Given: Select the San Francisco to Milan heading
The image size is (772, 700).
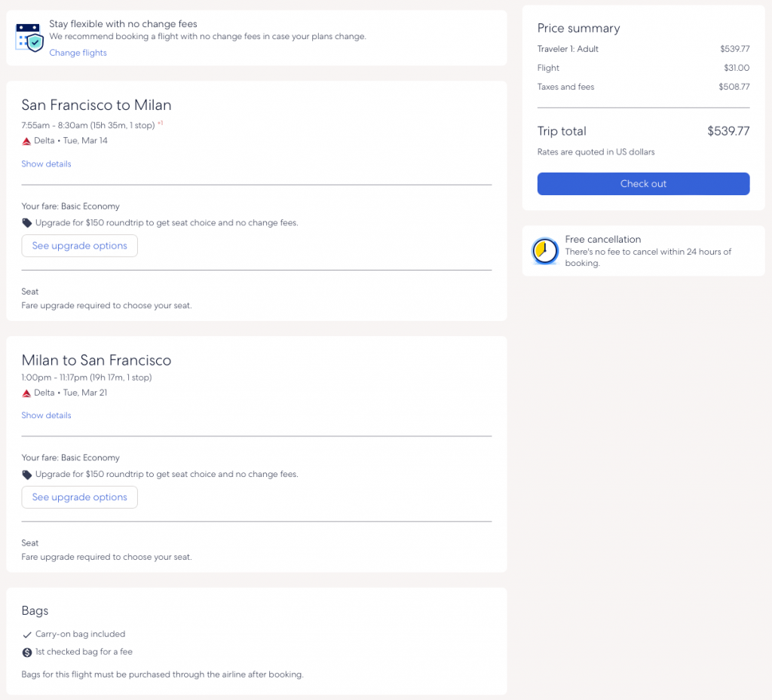Looking at the screenshot, I should tap(96, 105).
